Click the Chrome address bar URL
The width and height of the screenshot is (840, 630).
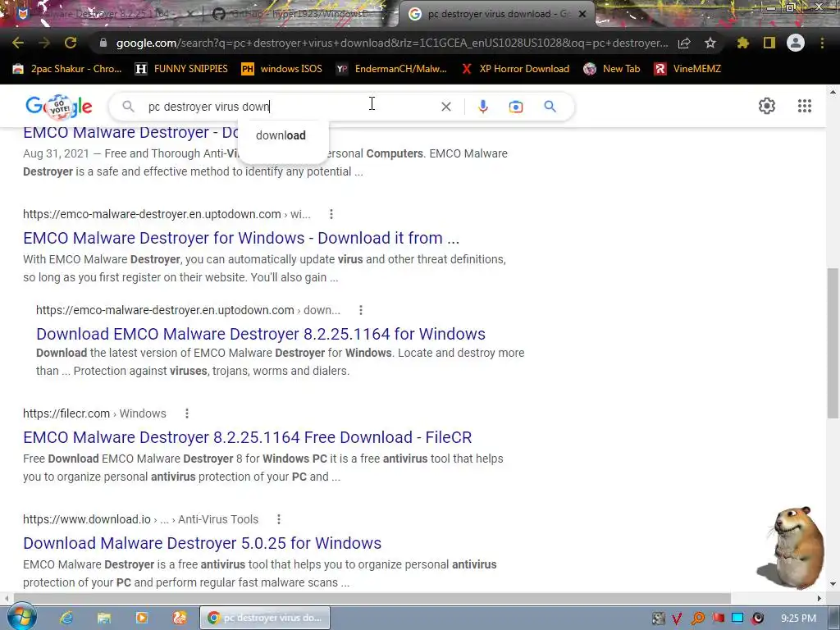(392, 43)
